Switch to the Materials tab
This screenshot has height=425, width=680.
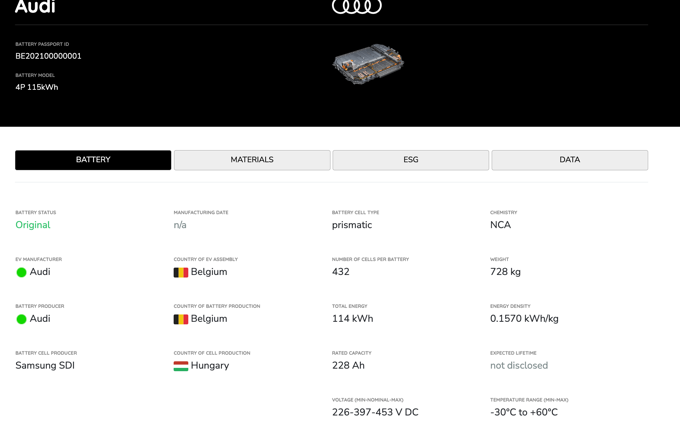coord(252,160)
